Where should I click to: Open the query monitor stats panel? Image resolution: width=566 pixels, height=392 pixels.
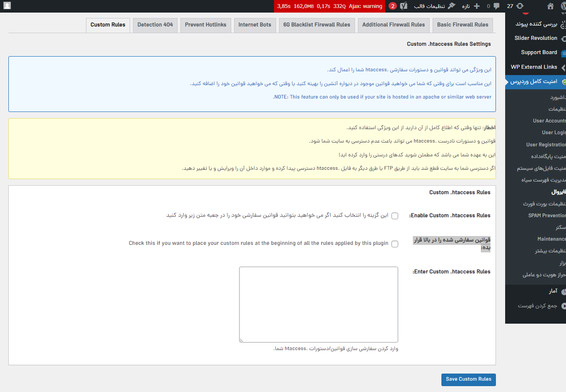tap(330, 6)
